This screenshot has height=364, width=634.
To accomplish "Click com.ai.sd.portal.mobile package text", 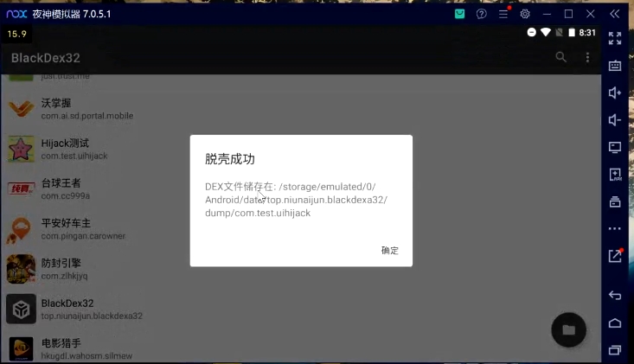I will click(x=87, y=116).
